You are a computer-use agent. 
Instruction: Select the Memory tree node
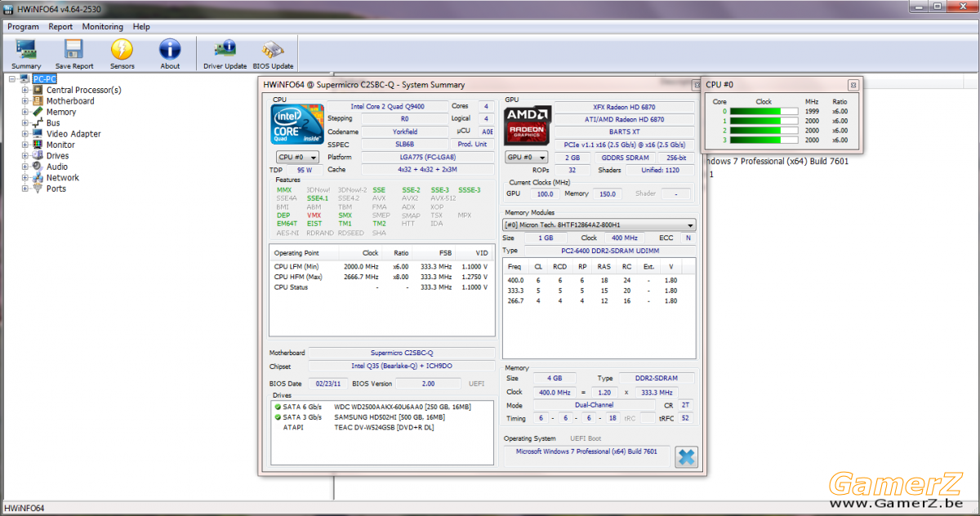(61, 112)
